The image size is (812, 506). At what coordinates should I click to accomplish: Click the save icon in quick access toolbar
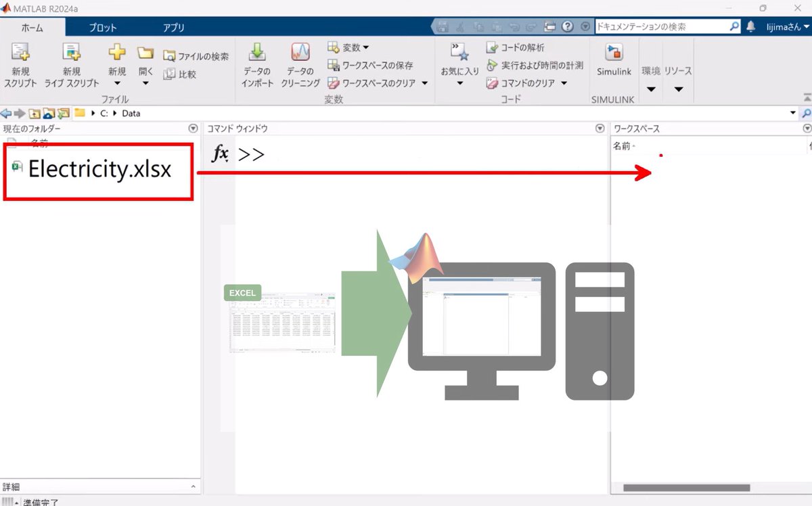(x=443, y=27)
